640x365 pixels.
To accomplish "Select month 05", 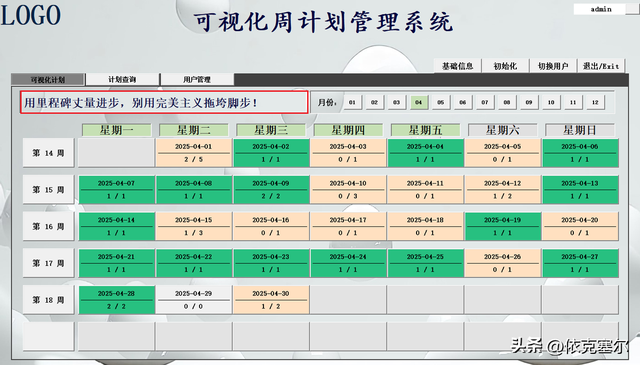I will 440,102.
